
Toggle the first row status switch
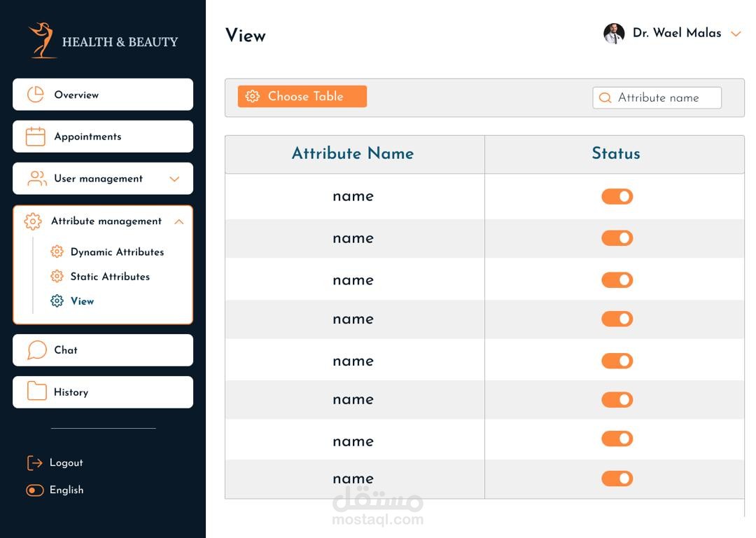617,196
